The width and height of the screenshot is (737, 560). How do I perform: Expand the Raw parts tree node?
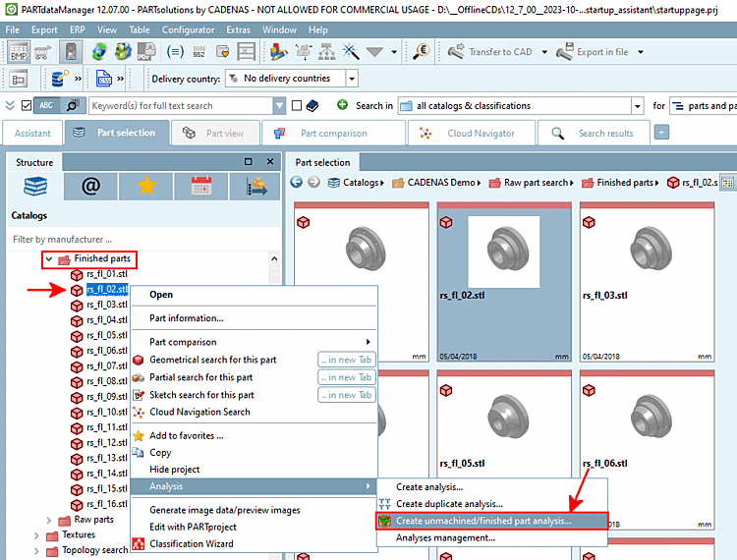[49, 520]
